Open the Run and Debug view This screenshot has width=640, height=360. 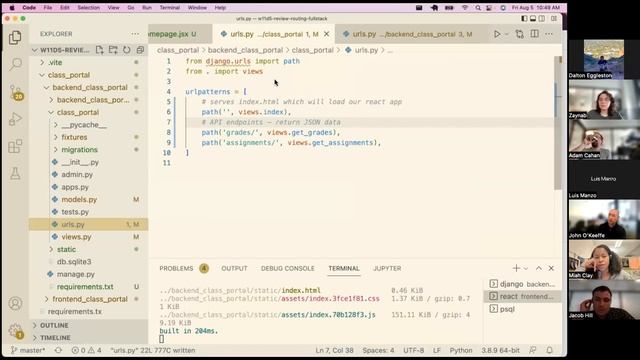15,119
